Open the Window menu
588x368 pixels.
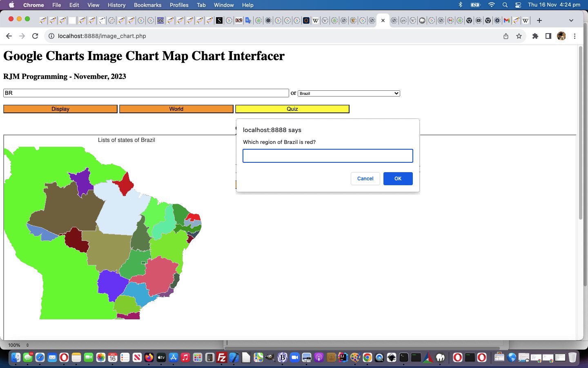click(x=224, y=5)
